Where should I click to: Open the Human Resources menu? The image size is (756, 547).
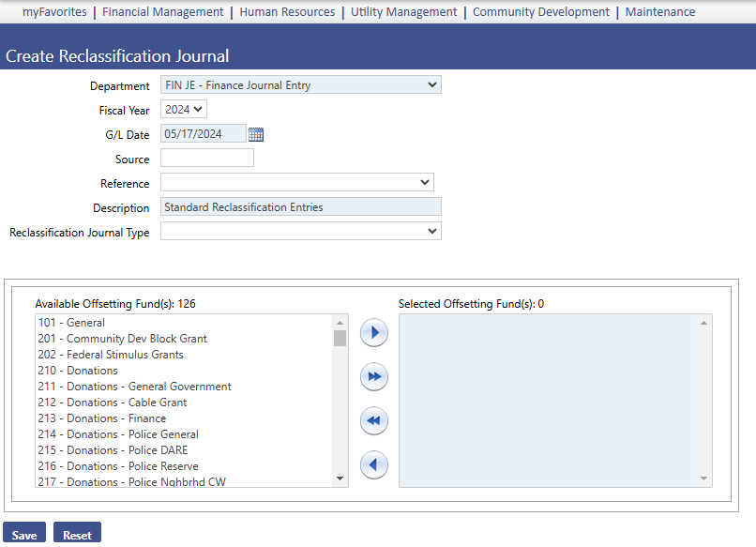point(287,12)
